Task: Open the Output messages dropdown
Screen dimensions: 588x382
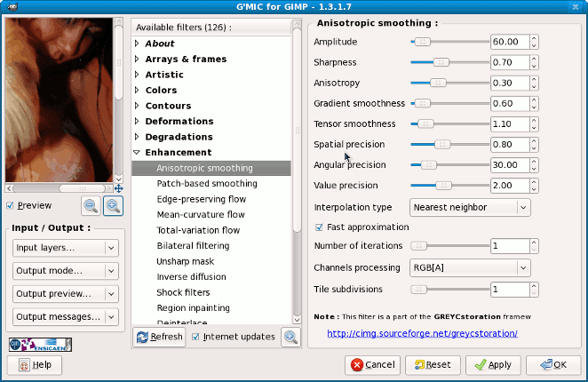Action: coord(66,317)
